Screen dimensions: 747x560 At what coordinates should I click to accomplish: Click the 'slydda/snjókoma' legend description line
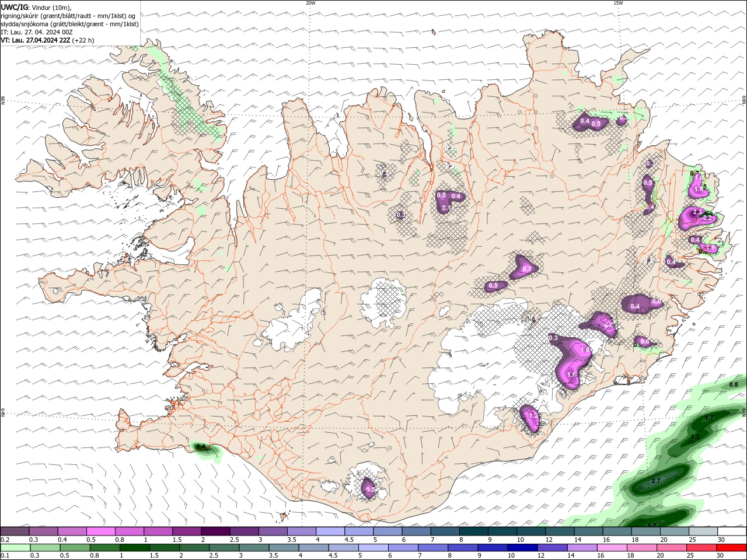[69, 24]
